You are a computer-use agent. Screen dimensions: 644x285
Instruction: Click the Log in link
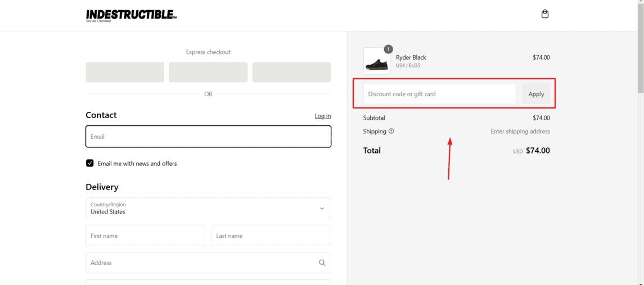[323, 116]
